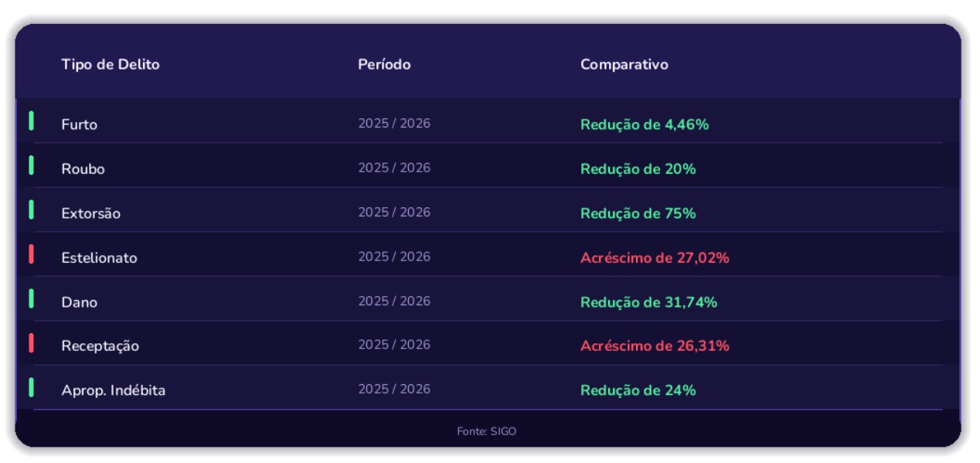Select the "Comparativo" column header

[624, 65]
